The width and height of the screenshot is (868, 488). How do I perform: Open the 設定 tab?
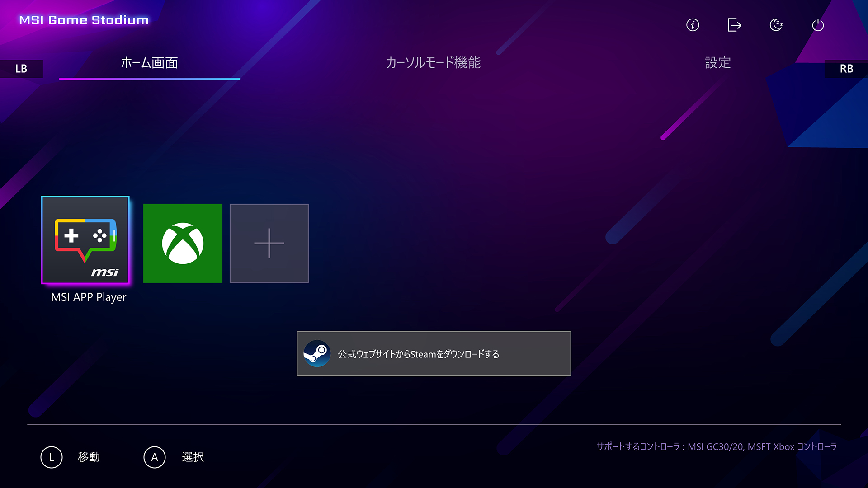click(x=718, y=63)
